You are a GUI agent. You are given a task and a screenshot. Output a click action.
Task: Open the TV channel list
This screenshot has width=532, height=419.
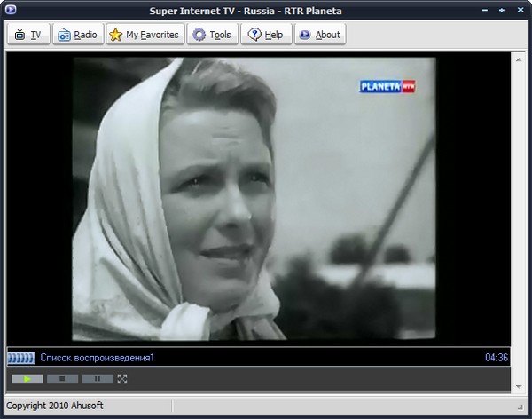[27, 35]
